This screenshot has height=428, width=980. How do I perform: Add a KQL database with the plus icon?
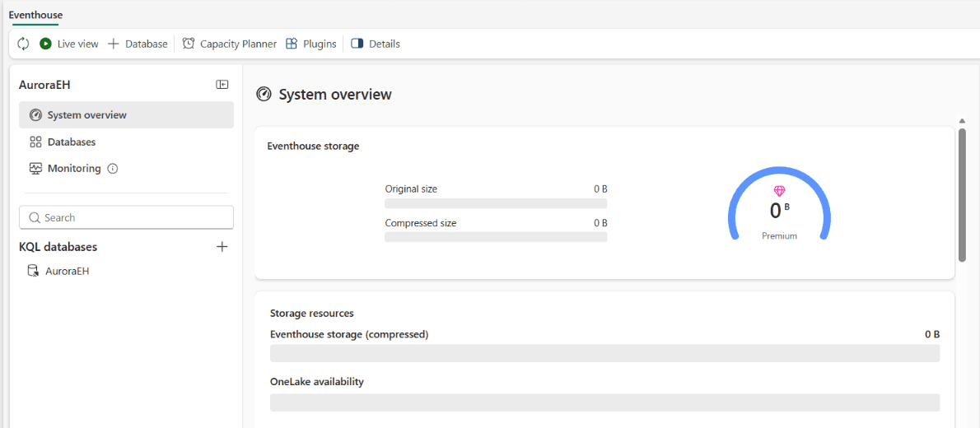click(222, 247)
